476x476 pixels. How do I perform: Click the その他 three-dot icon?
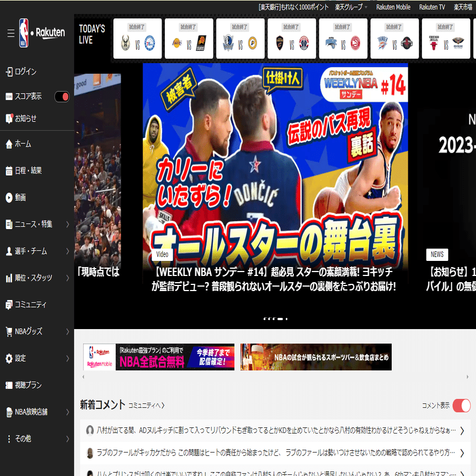tap(9, 439)
